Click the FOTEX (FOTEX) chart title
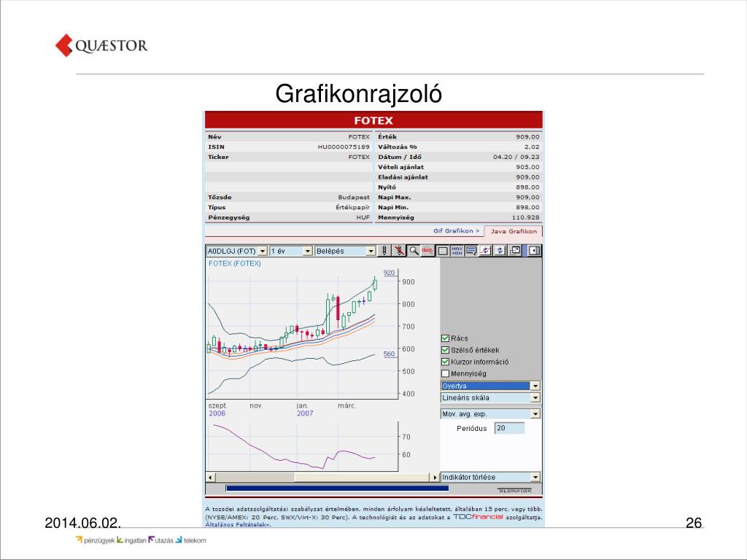This screenshot has height=560, width=747. (x=235, y=263)
